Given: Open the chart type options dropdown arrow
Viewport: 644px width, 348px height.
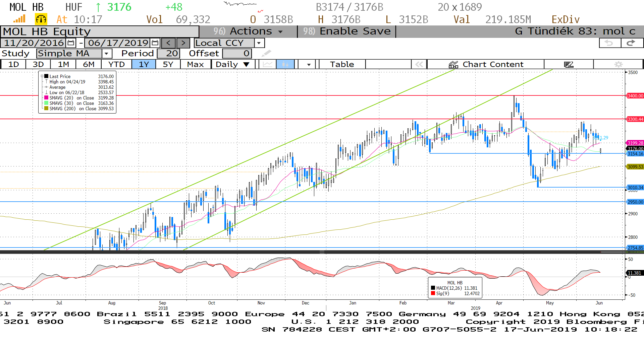Looking at the screenshot, I should (309, 64).
